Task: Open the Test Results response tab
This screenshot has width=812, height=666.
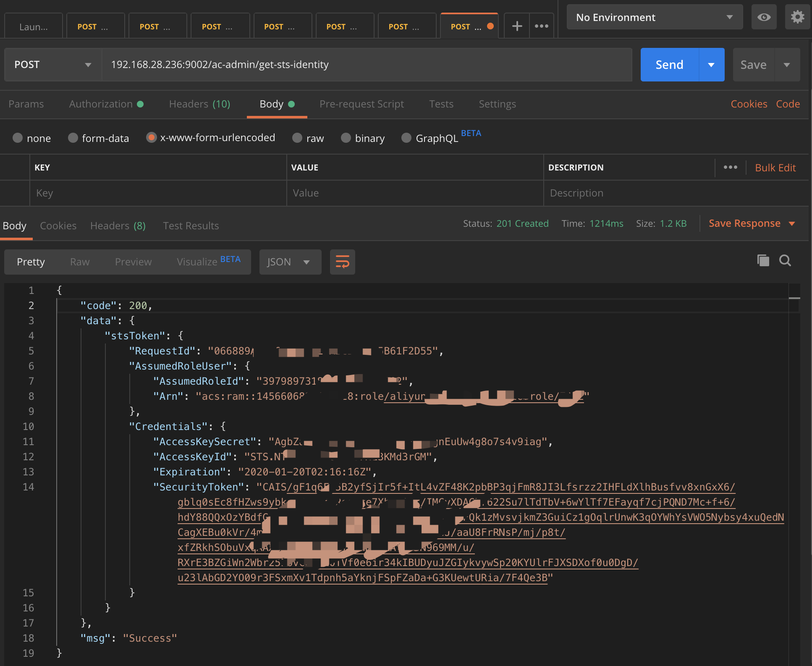Action: point(191,226)
